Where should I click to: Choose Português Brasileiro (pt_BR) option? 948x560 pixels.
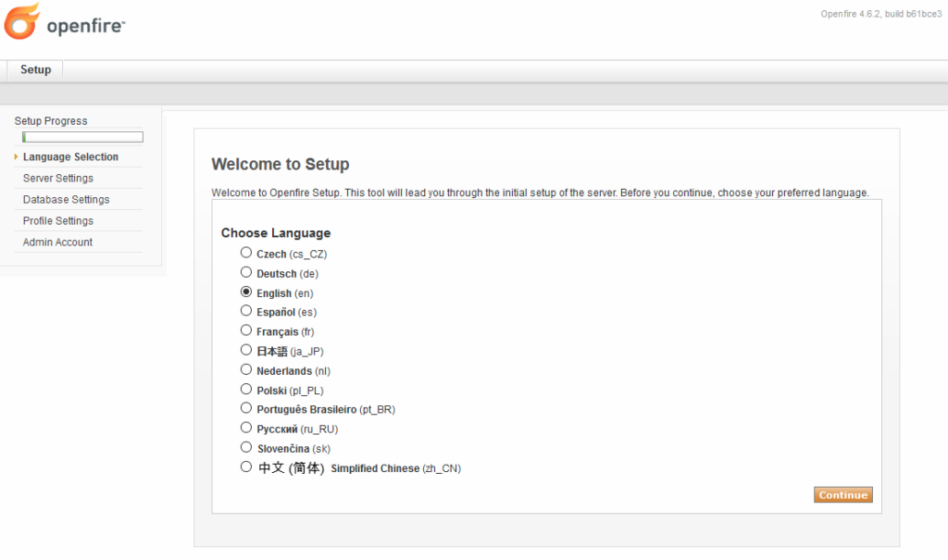point(246,407)
